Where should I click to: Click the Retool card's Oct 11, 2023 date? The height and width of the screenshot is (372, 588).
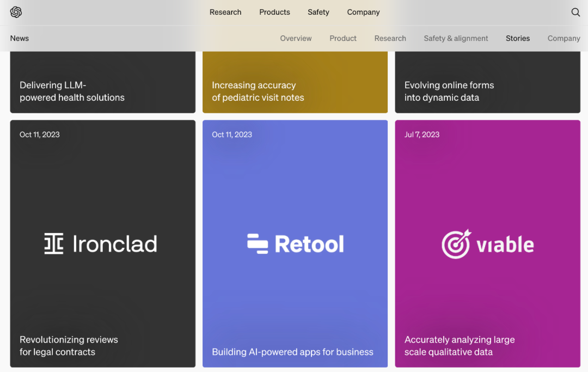(232, 135)
